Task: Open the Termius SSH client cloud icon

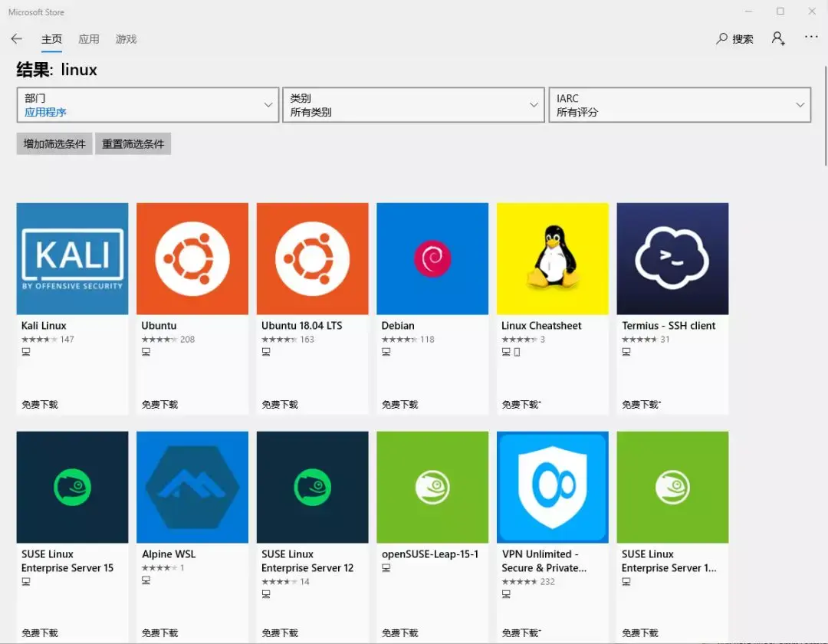Action: coord(672,258)
